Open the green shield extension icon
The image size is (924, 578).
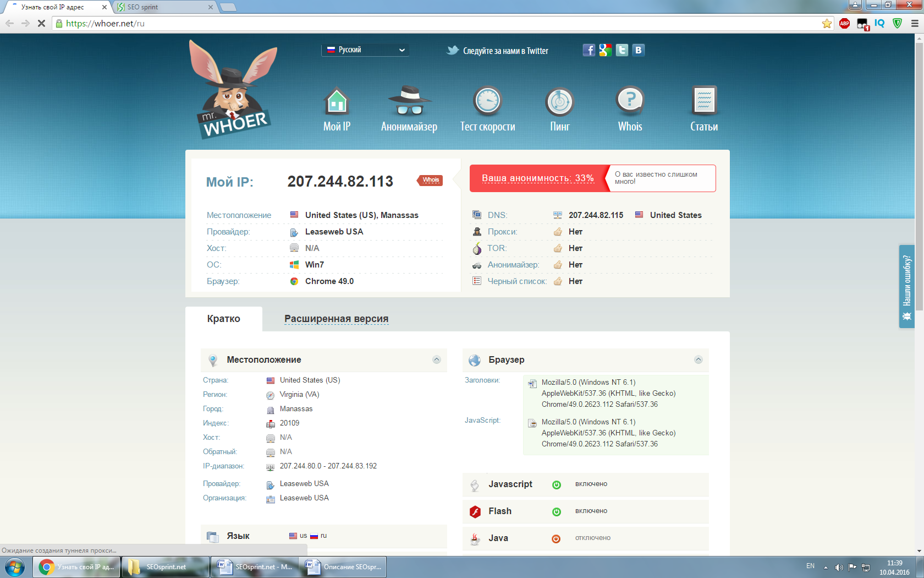tap(897, 23)
